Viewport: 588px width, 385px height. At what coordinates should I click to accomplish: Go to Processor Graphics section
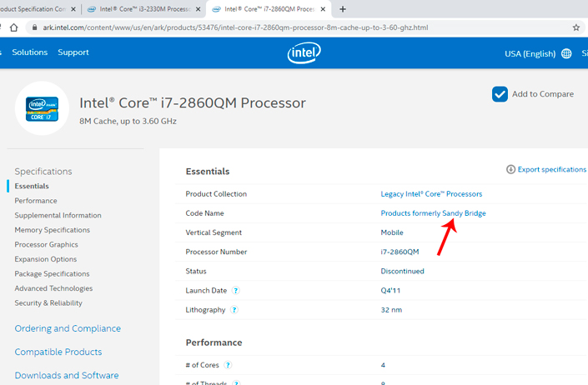pos(46,244)
